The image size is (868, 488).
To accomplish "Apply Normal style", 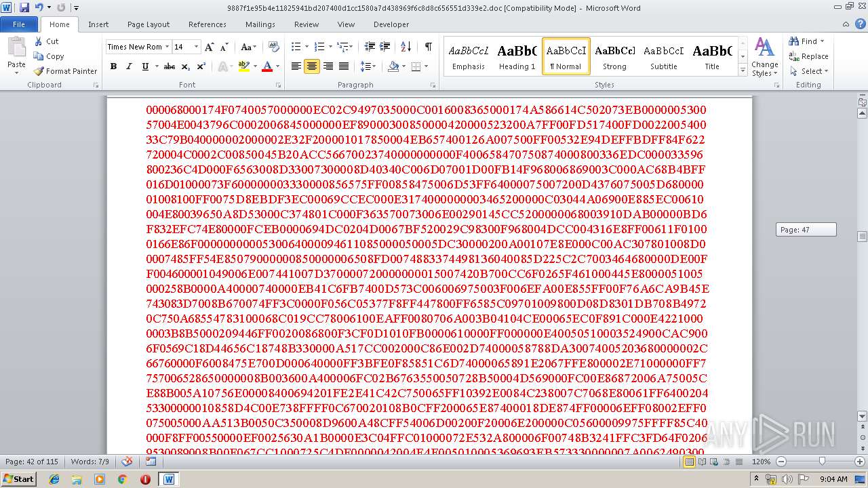I will [566, 56].
